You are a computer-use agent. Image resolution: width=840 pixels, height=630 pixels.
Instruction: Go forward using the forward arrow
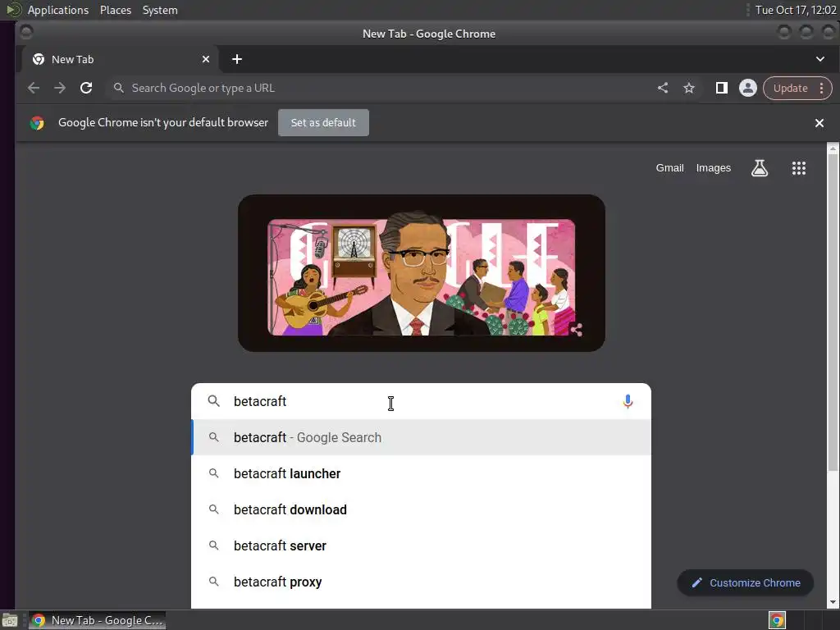(x=59, y=88)
